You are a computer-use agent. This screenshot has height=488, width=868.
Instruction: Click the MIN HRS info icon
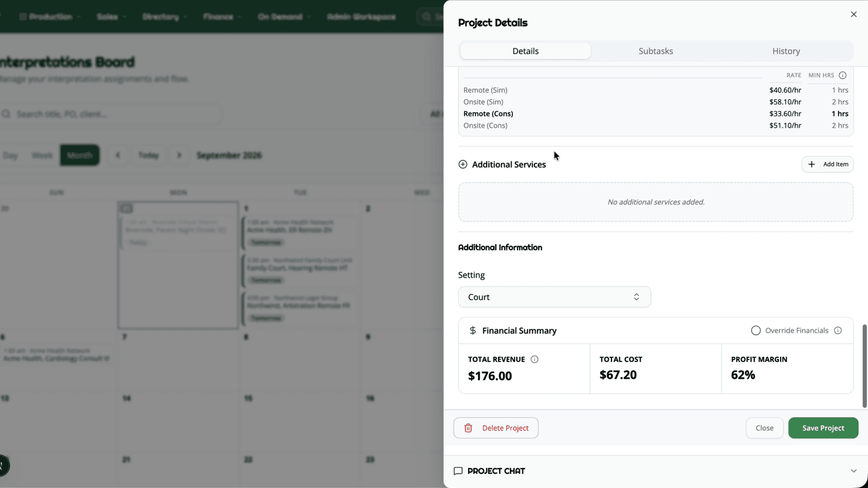(x=842, y=75)
